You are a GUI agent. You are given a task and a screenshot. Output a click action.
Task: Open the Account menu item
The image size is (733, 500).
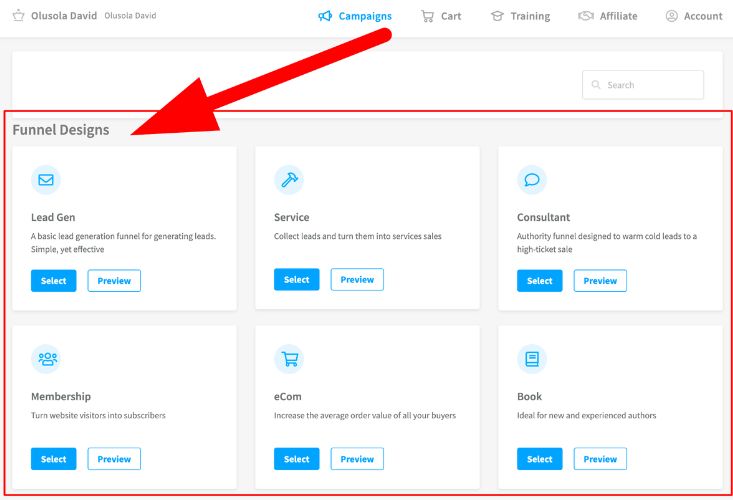694,16
